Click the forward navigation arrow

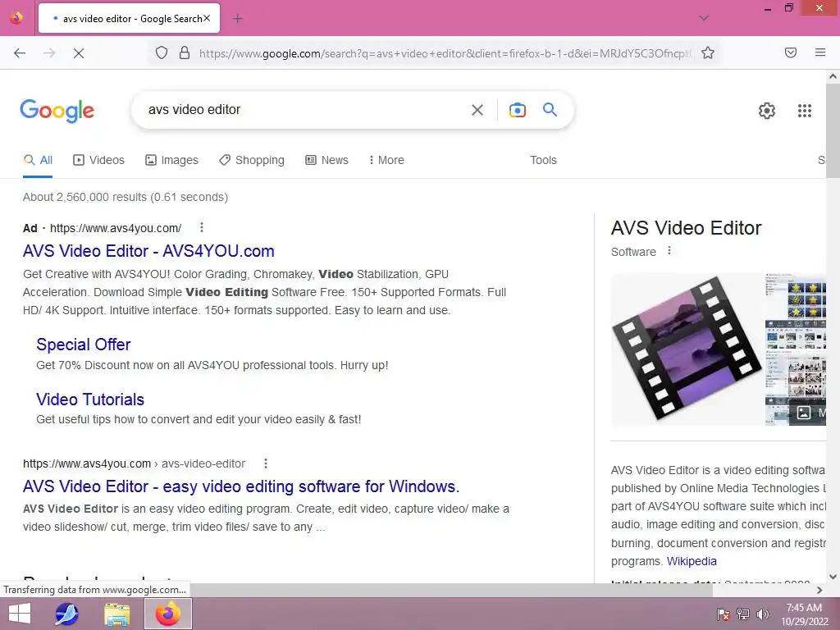click(x=49, y=53)
